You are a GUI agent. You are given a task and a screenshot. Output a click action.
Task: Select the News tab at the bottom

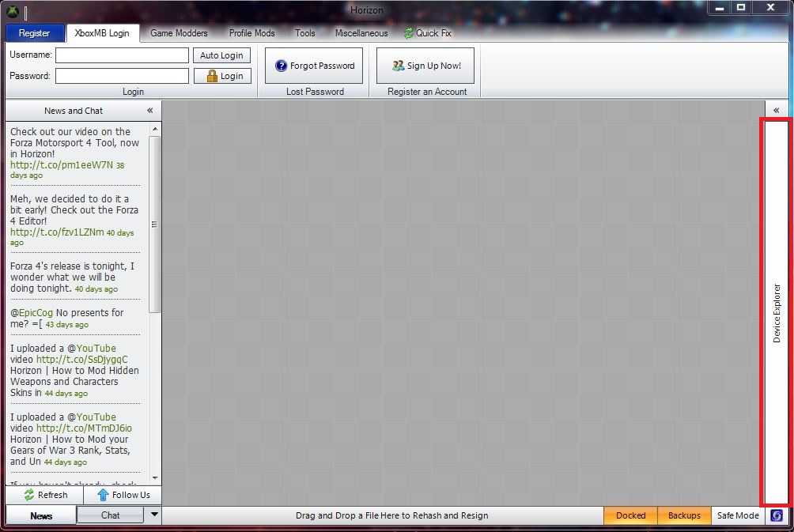pos(41,516)
